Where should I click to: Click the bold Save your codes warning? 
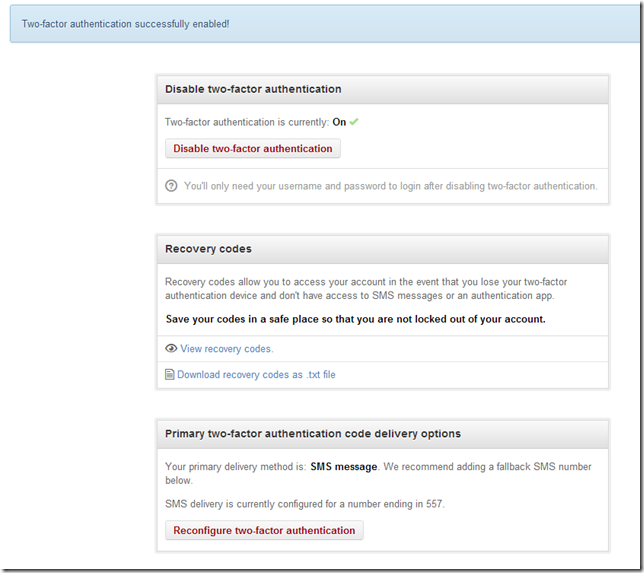[355, 319]
